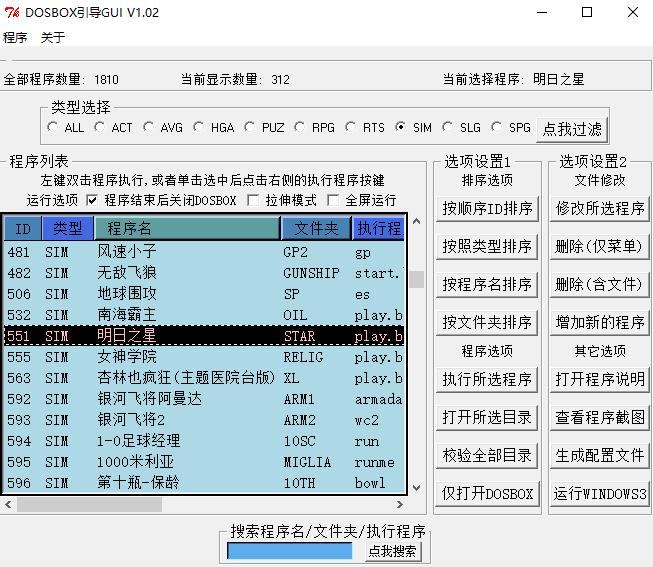Screen dimensions: 653x567
Task: Click the horizontal scrollbar thumb
Action: tap(90, 505)
